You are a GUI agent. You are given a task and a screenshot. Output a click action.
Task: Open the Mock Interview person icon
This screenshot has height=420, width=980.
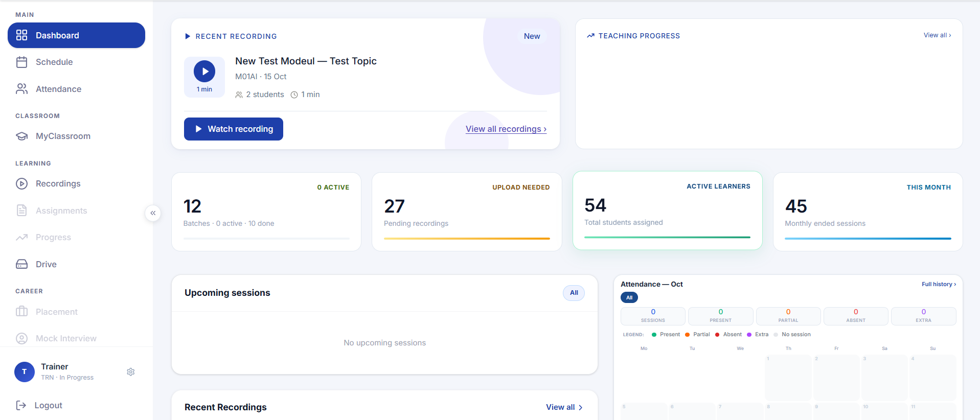(21, 338)
